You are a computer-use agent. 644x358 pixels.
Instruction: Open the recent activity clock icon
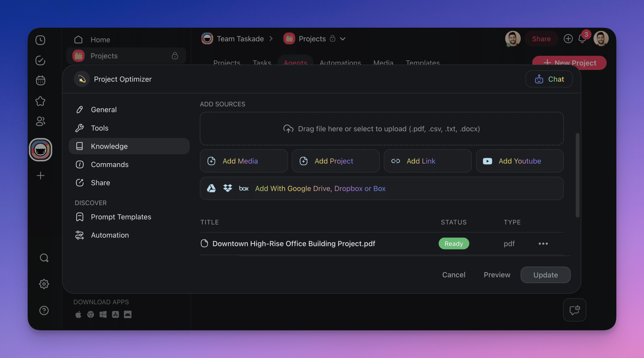coord(40,40)
